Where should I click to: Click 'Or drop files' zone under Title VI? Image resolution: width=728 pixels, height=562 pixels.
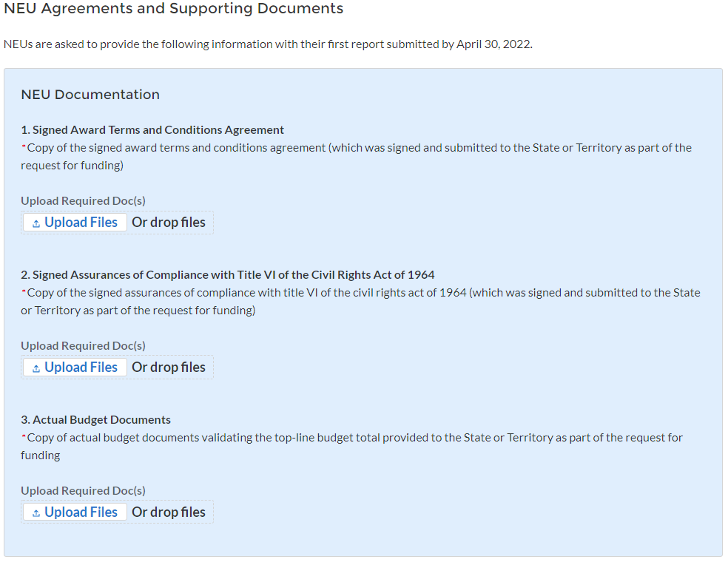[x=169, y=368]
